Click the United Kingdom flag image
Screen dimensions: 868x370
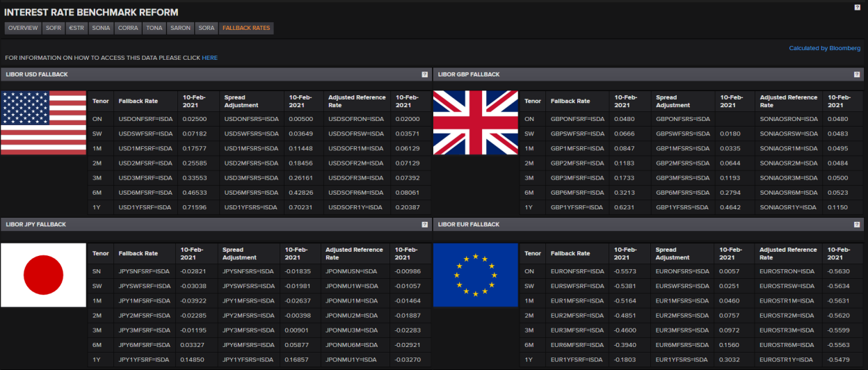[x=476, y=122]
